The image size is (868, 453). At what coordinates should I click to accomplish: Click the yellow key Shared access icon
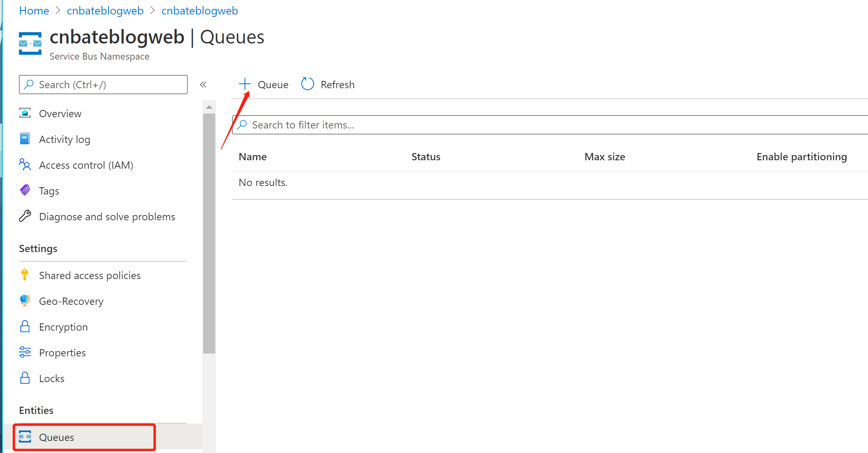pos(25,275)
